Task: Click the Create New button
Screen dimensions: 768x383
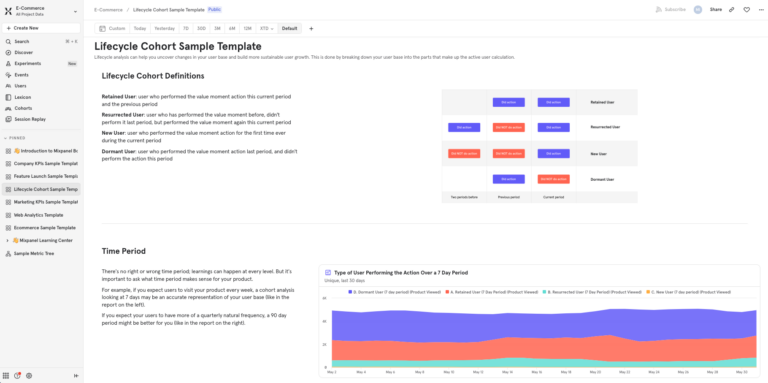Action: [x=41, y=28]
